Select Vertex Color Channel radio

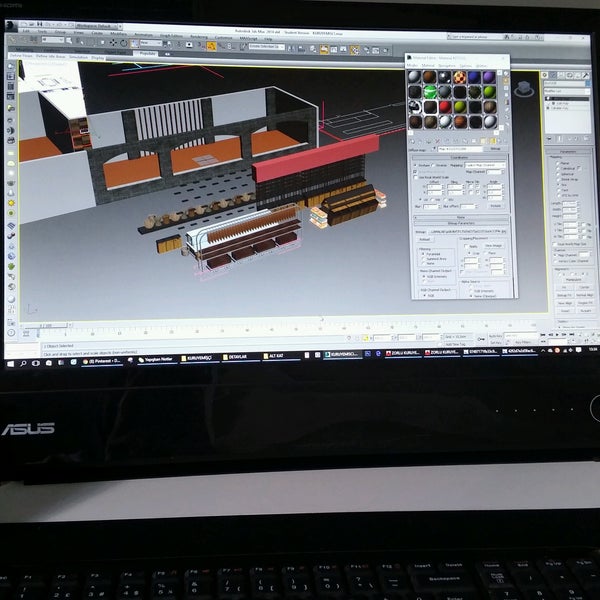pos(556,261)
